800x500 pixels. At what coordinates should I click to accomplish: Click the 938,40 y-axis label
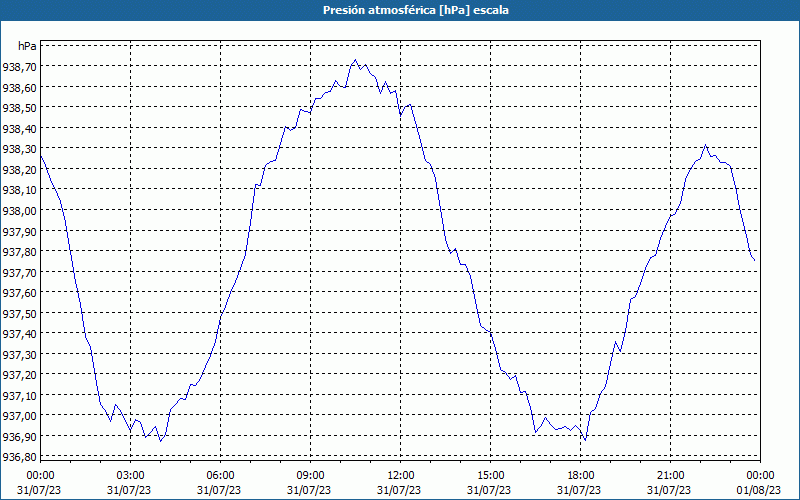coord(19,129)
